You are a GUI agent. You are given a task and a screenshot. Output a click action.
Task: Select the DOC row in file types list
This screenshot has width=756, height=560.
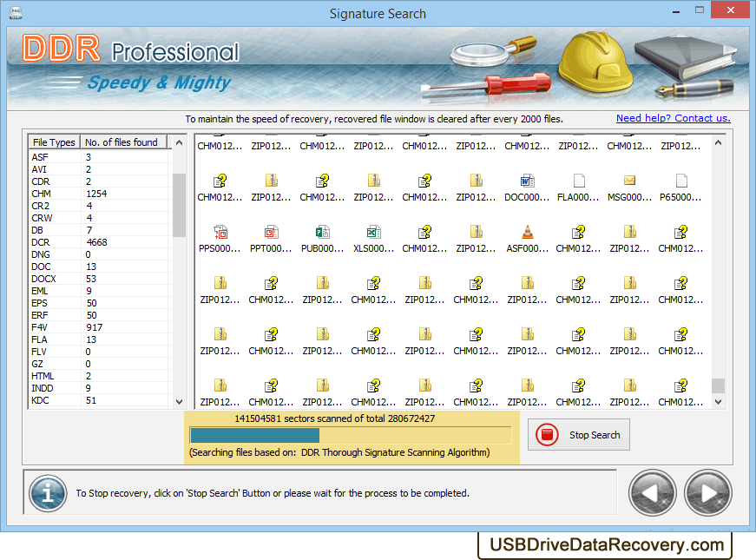(x=101, y=267)
